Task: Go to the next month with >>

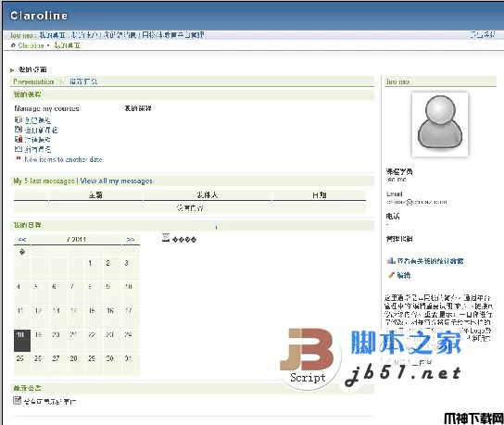Action: [x=131, y=239]
